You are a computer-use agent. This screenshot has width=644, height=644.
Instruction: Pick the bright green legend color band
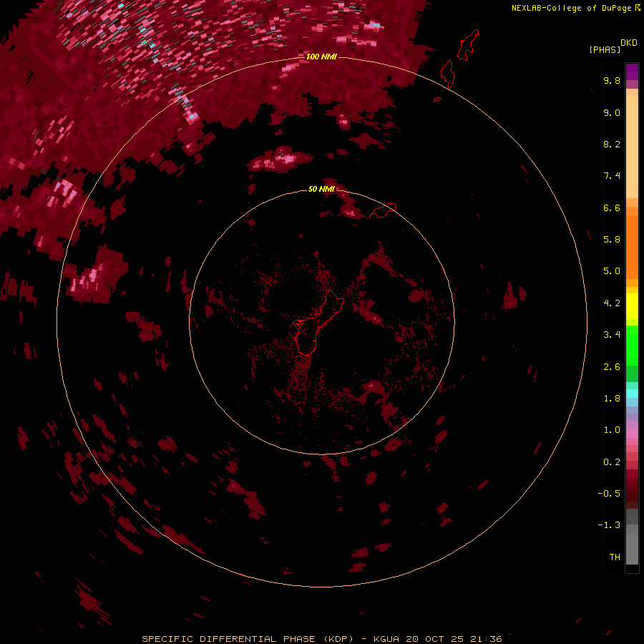(x=632, y=345)
